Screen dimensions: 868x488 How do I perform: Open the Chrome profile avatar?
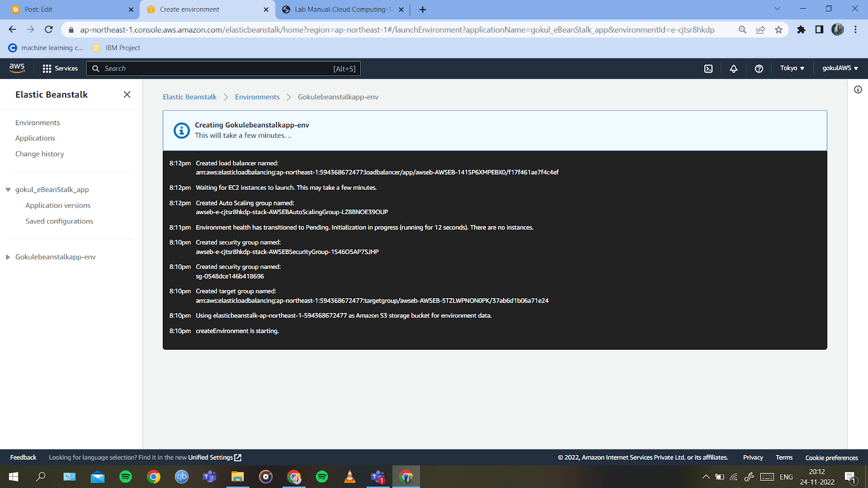coord(838,30)
